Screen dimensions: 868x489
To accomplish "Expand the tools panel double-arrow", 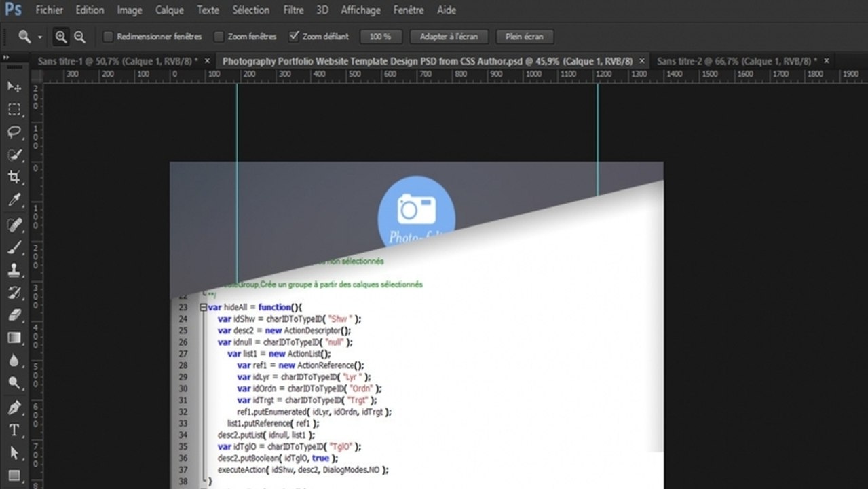I will (5, 59).
